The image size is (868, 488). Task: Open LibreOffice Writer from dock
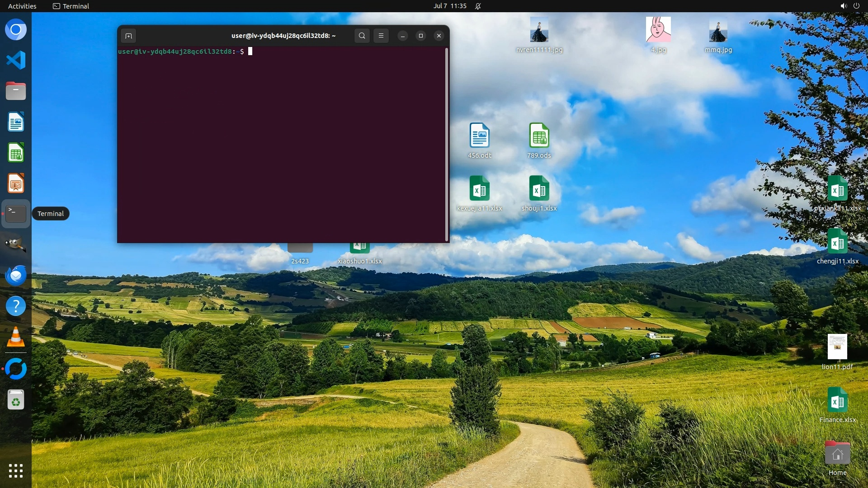click(x=16, y=122)
